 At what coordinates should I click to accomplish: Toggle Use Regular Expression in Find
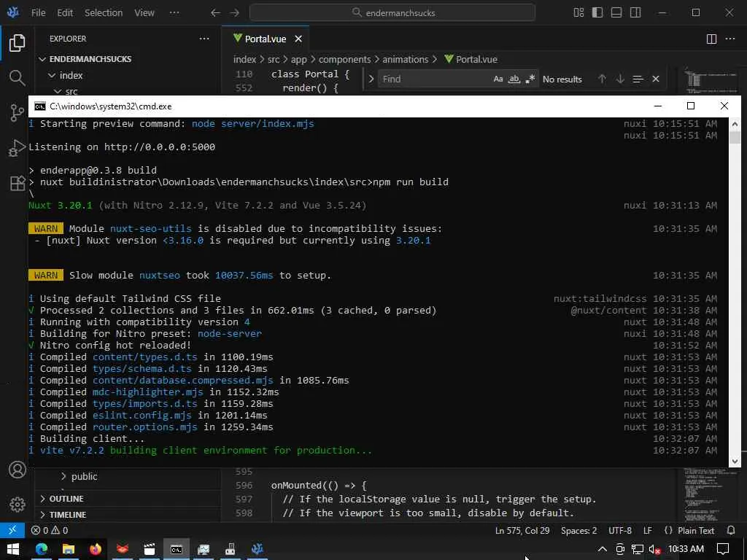coord(530,79)
